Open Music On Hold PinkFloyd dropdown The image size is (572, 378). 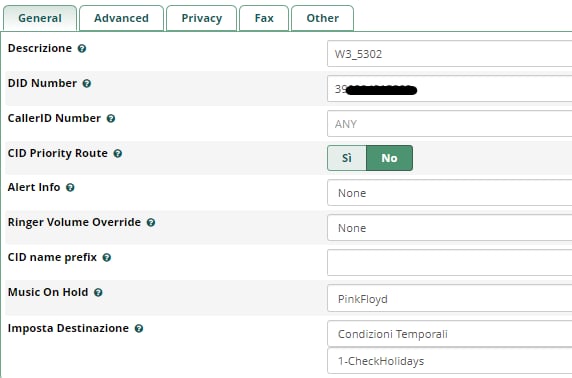point(449,299)
